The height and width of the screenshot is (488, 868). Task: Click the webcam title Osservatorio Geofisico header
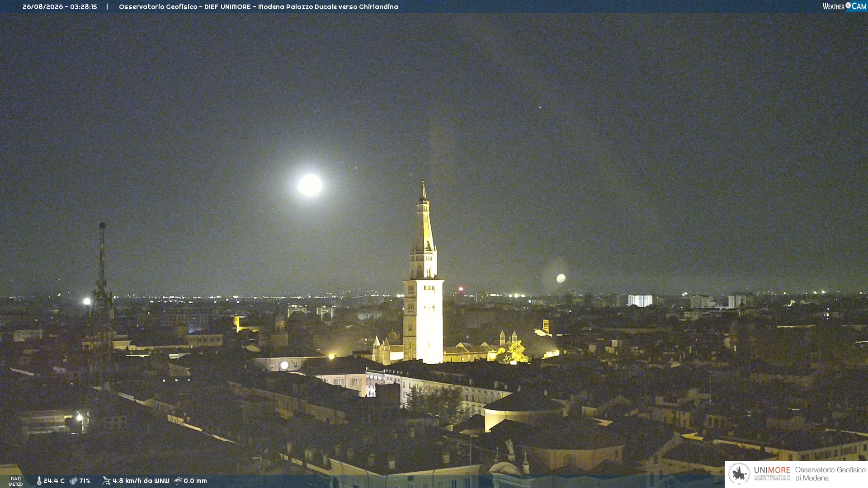tap(258, 7)
